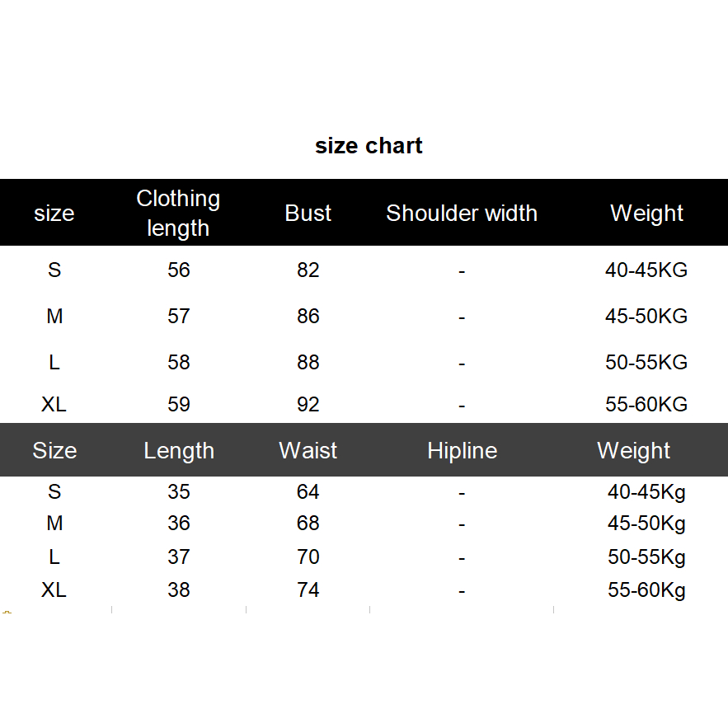
Task: Click the 'size chart' title text
Action: click(369, 146)
